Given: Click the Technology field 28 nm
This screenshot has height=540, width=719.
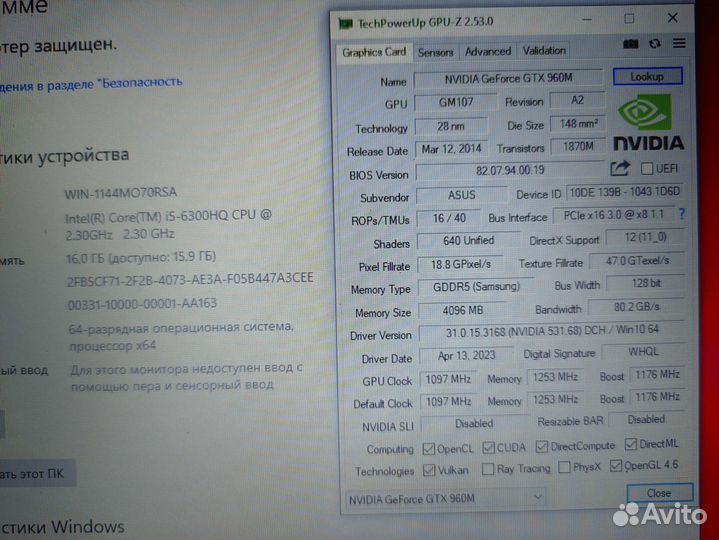Looking at the screenshot, I should pos(451,126).
